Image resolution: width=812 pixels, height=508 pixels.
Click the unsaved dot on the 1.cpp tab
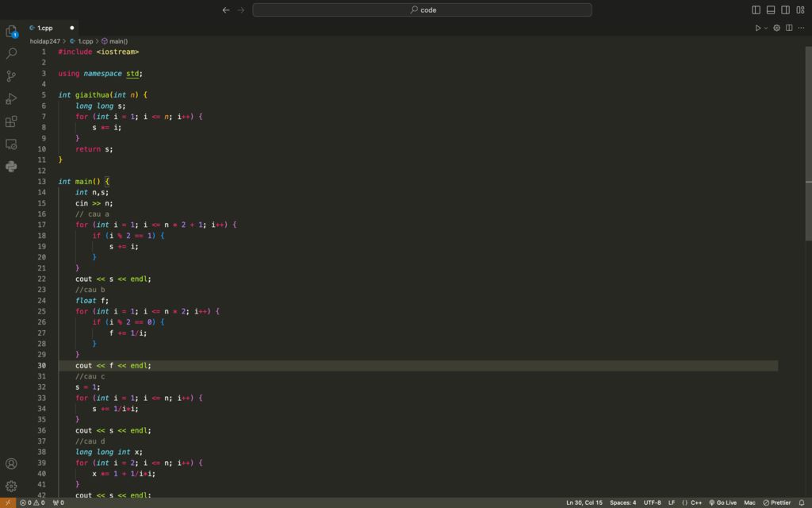click(x=72, y=28)
